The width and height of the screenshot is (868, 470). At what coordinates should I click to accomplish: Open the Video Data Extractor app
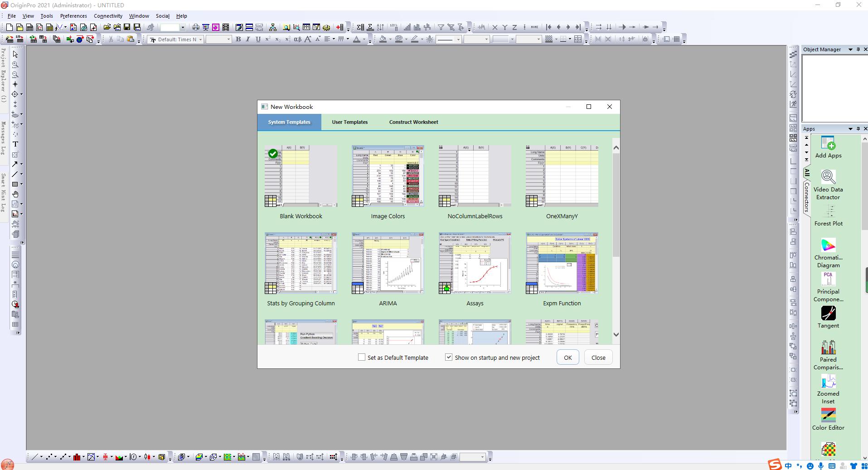point(828,177)
